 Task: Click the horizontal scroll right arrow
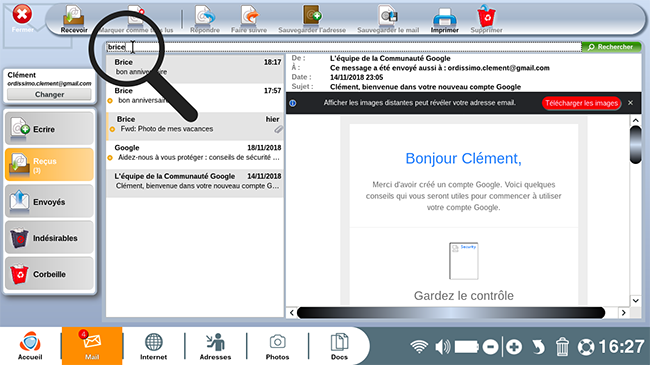[x=623, y=313]
